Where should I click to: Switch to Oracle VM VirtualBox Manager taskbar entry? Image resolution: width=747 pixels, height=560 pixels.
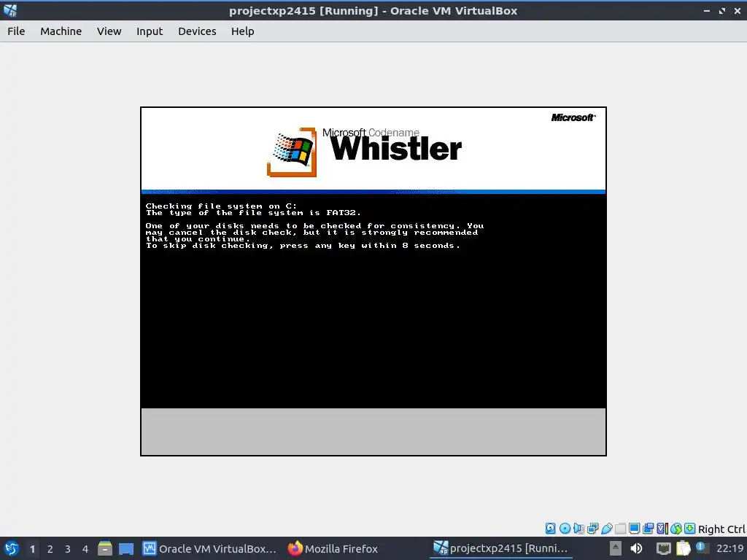click(209, 548)
